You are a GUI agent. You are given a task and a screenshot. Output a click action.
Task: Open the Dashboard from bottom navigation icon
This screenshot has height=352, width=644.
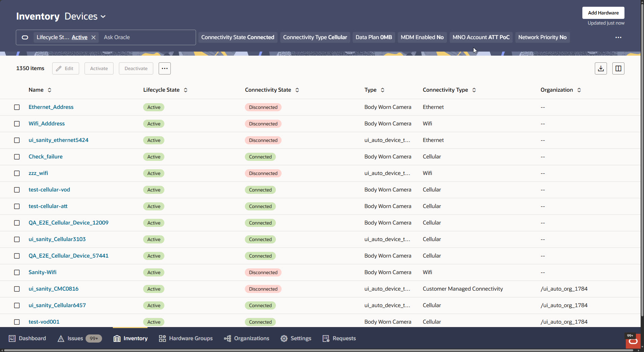12,338
